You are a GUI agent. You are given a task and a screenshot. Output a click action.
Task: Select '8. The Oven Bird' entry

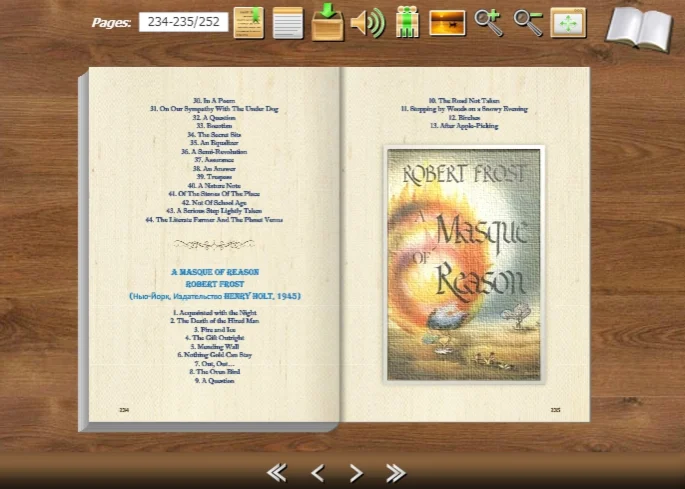tap(214, 372)
